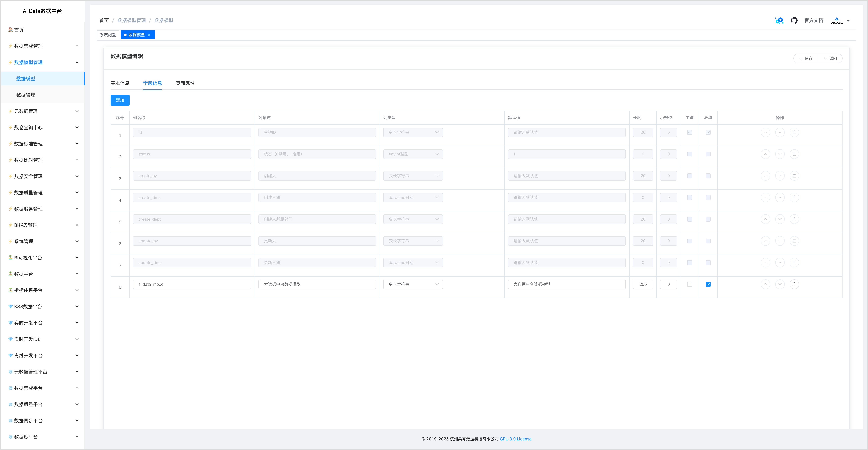Open 列类型 dropdown for alldata_model row
This screenshot has width=868, height=450.
point(413,284)
